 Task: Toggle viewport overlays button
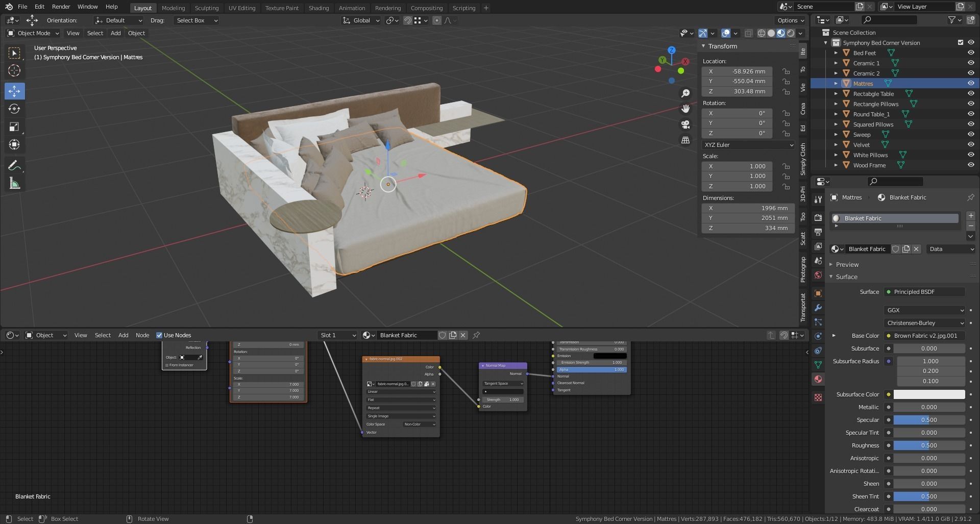726,33
